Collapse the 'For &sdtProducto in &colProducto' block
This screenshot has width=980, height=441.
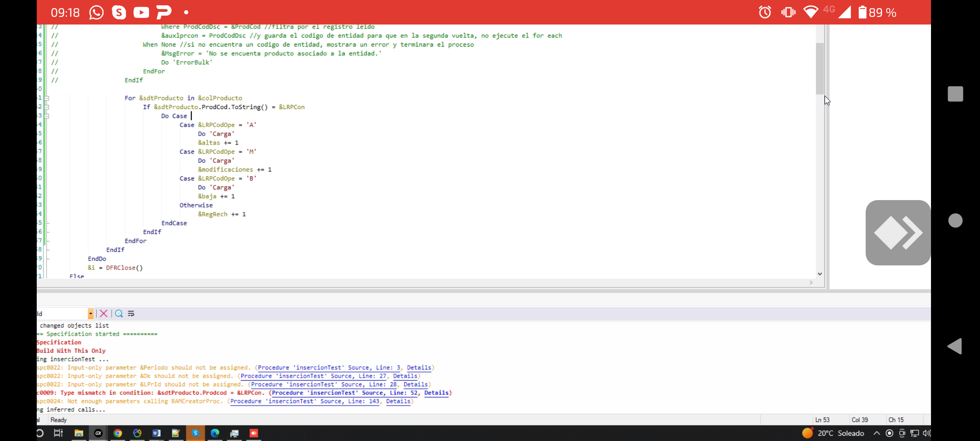pyautogui.click(x=47, y=98)
